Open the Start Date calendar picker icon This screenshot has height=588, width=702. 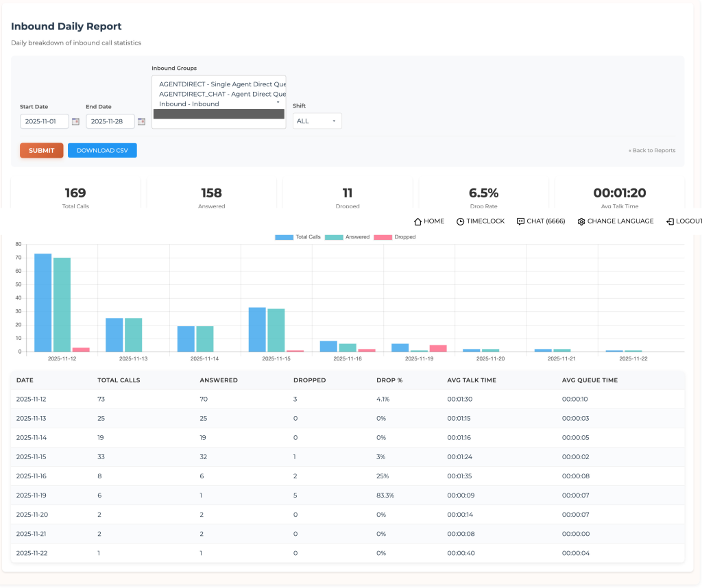(75, 121)
